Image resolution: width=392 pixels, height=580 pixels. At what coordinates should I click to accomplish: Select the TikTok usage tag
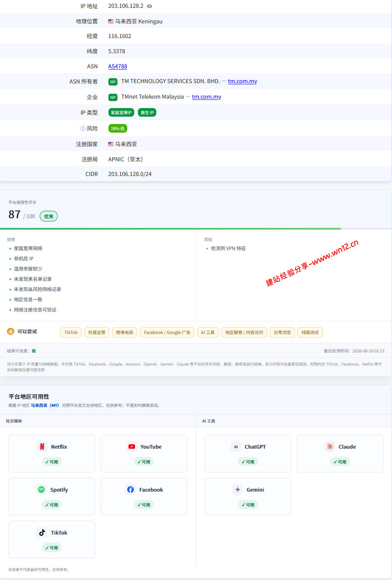coord(71,332)
